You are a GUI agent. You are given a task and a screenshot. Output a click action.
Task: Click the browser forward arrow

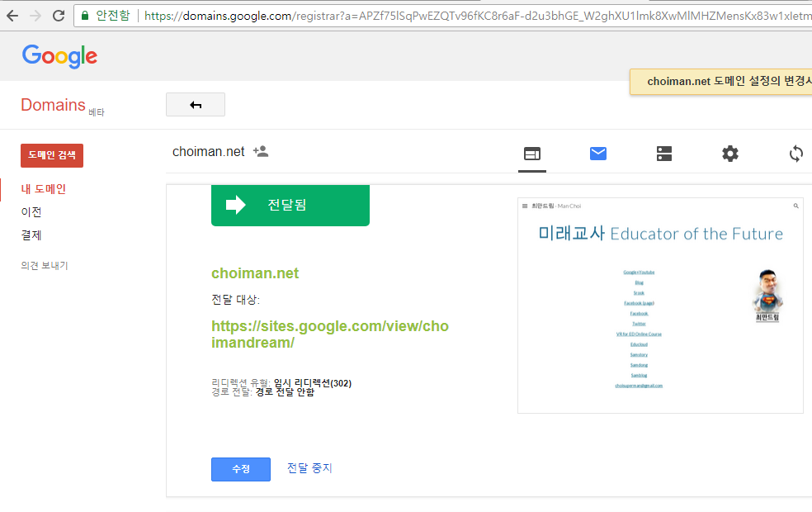point(35,16)
